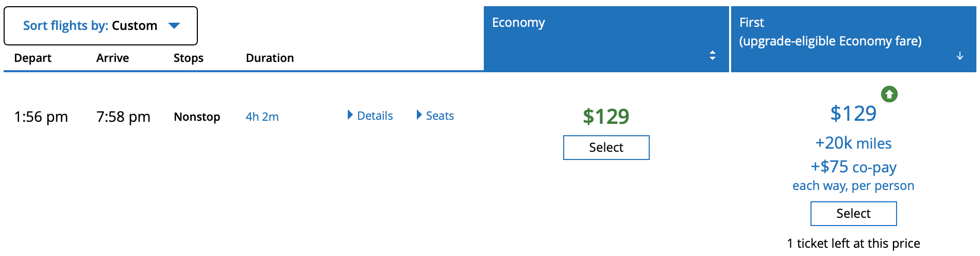Select the $129 Economy fare button
Image resolution: width=980 pixels, height=256 pixels.
click(606, 148)
